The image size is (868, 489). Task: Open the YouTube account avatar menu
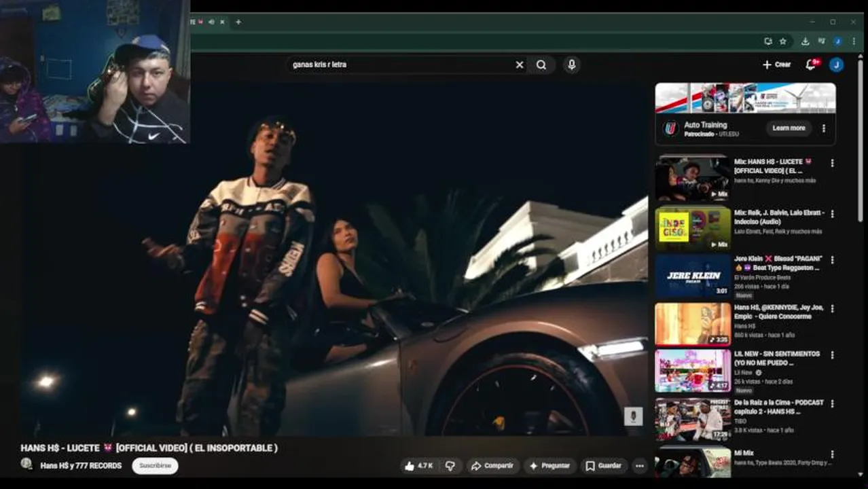[837, 65]
